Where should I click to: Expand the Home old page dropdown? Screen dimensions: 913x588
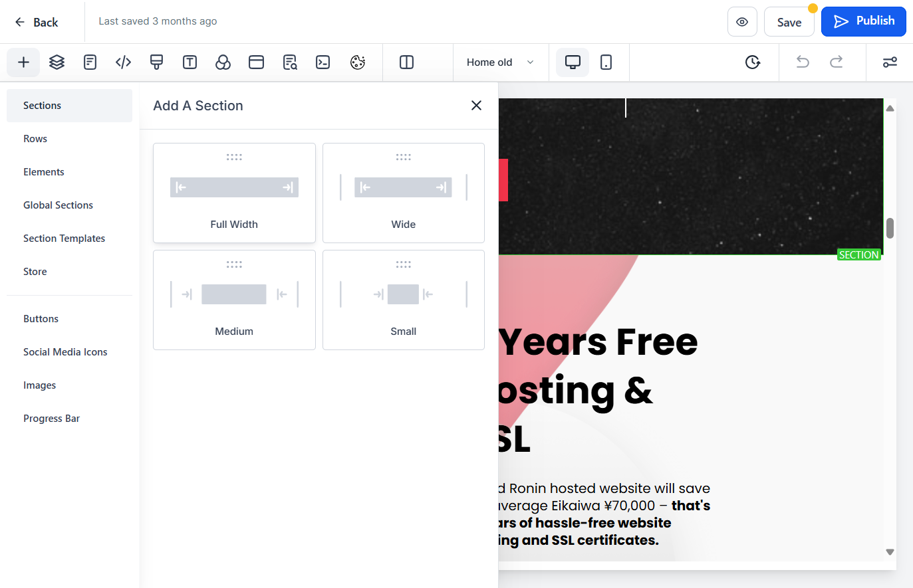500,62
